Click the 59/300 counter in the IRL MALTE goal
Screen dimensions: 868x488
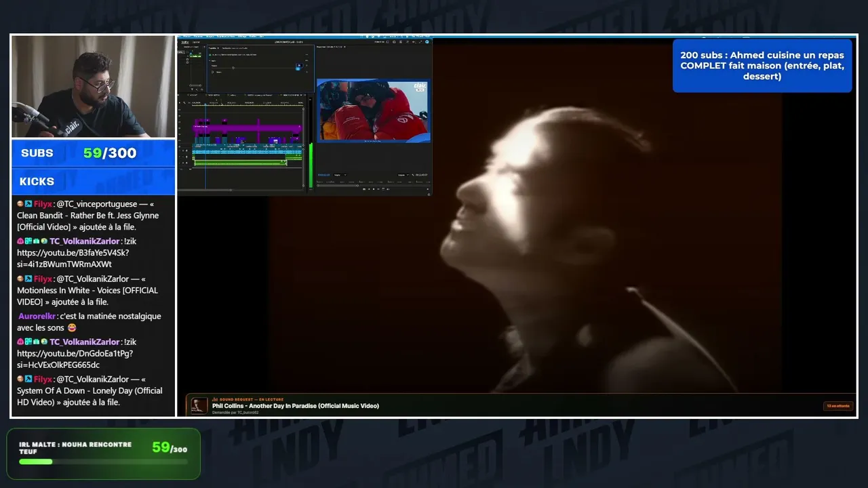tap(170, 448)
